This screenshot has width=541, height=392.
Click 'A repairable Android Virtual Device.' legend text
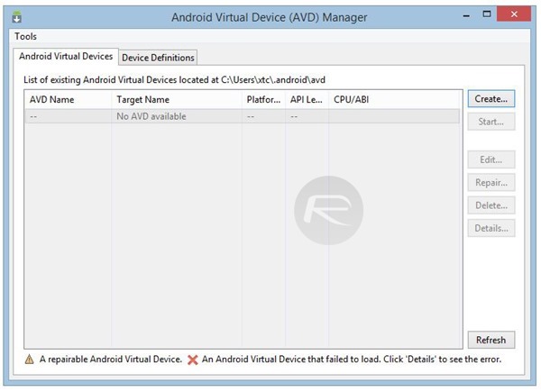111,360
